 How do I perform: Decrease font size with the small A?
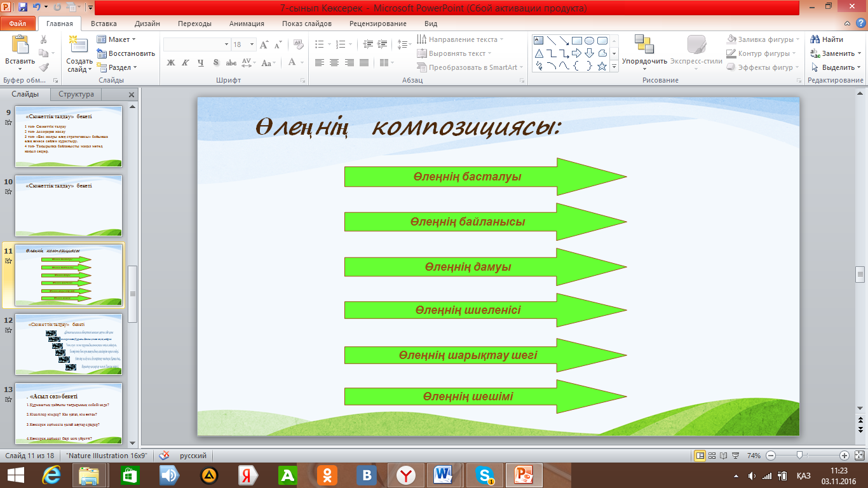(277, 44)
